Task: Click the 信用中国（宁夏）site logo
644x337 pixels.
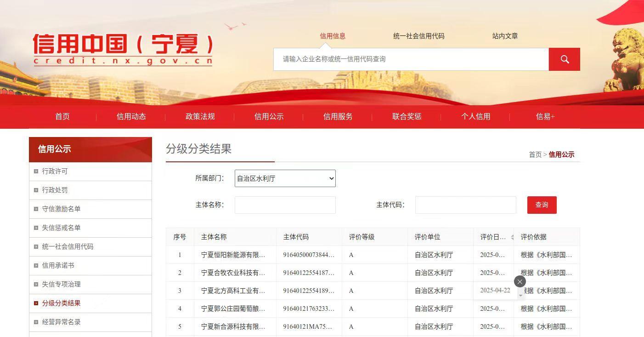Action: click(x=123, y=50)
